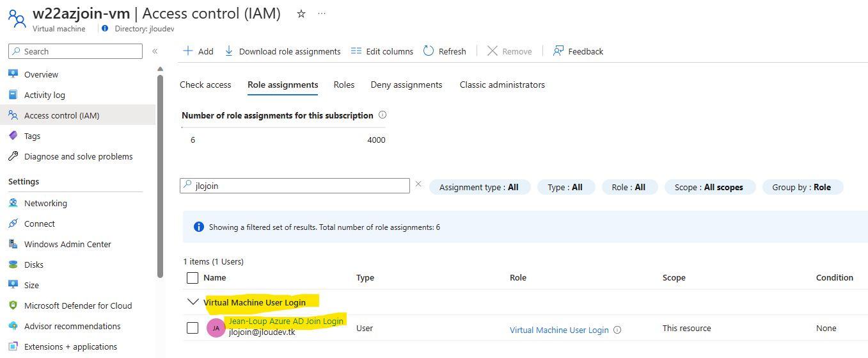Click the jlojoin filter search field
Screen dimensions: 868x358
click(295, 185)
